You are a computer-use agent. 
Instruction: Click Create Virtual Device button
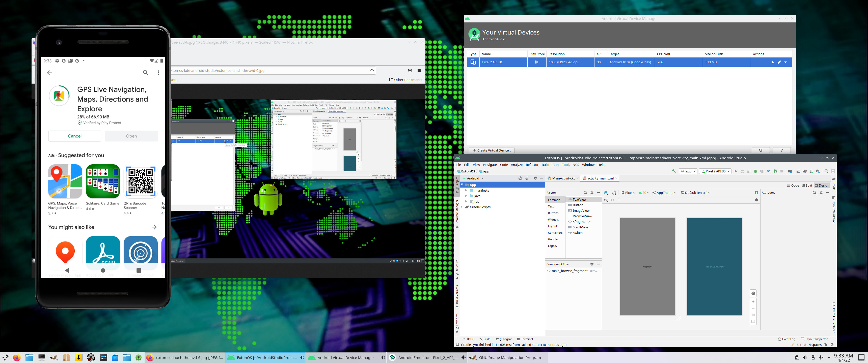[492, 150]
